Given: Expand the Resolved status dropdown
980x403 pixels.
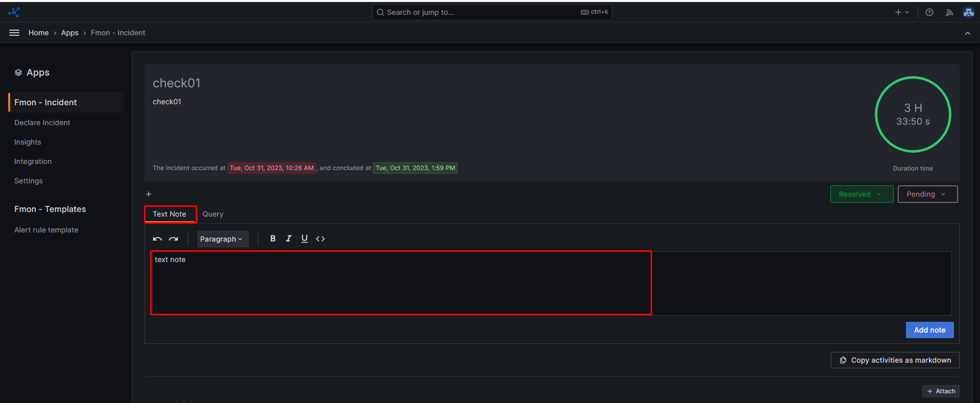Looking at the screenshot, I should [x=861, y=194].
